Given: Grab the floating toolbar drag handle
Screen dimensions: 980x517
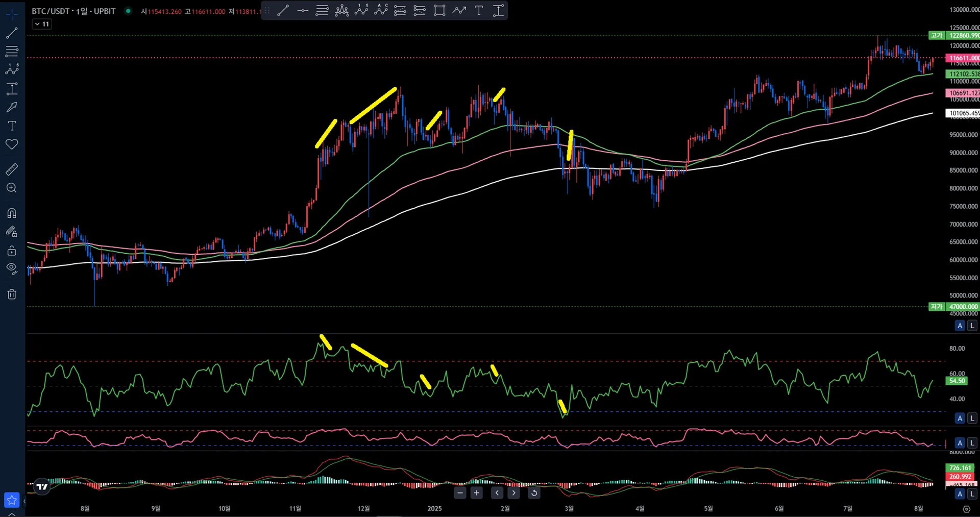Looking at the screenshot, I should pos(266,11).
